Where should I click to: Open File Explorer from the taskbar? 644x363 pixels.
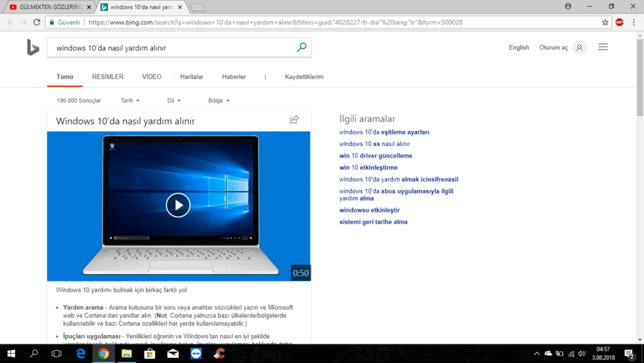pyautogui.click(x=127, y=354)
